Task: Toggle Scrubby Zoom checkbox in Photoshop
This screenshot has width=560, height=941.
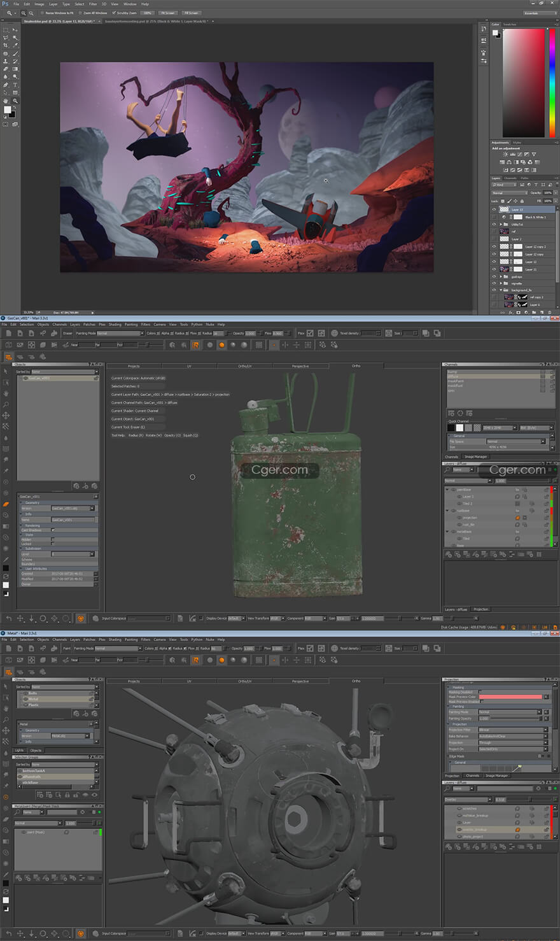Action: click(x=114, y=13)
